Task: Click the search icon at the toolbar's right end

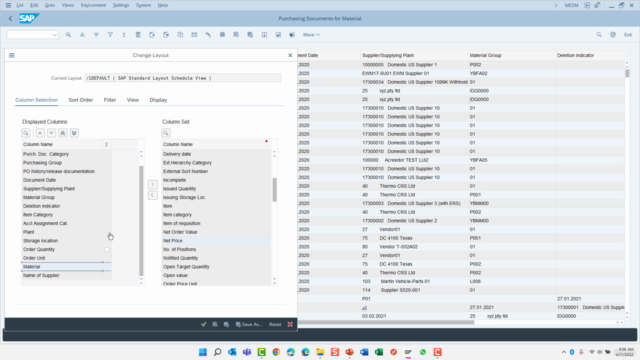Action: (x=599, y=35)
